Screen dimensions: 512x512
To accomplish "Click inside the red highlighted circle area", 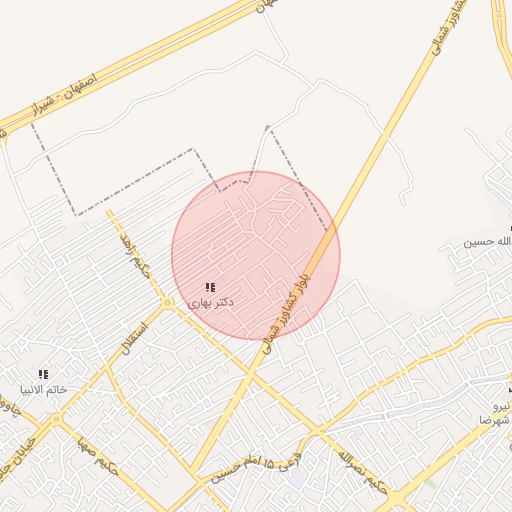I will click(x=256, y=256).
